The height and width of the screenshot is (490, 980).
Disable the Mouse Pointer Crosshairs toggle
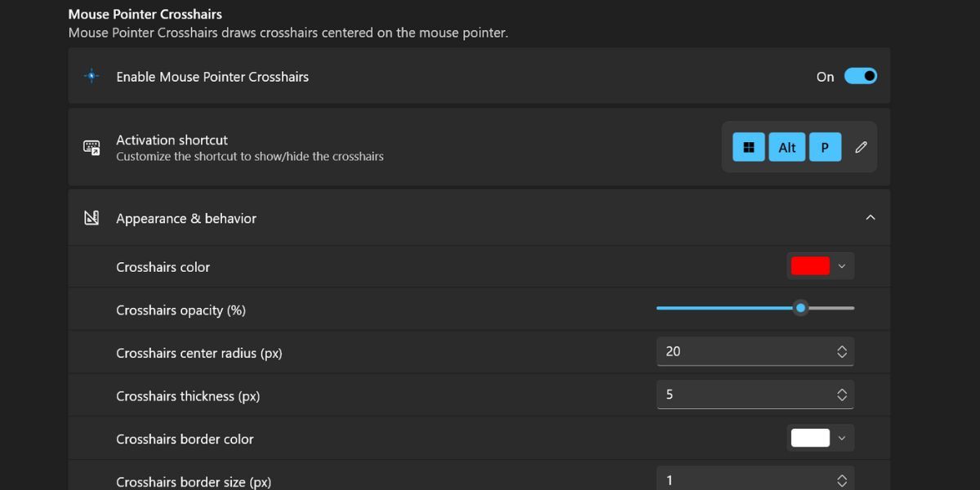(x=860, y=76)
